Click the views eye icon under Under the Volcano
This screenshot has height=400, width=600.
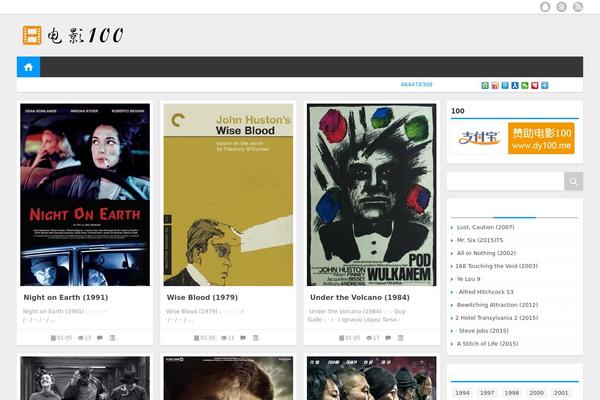[369, 338]
